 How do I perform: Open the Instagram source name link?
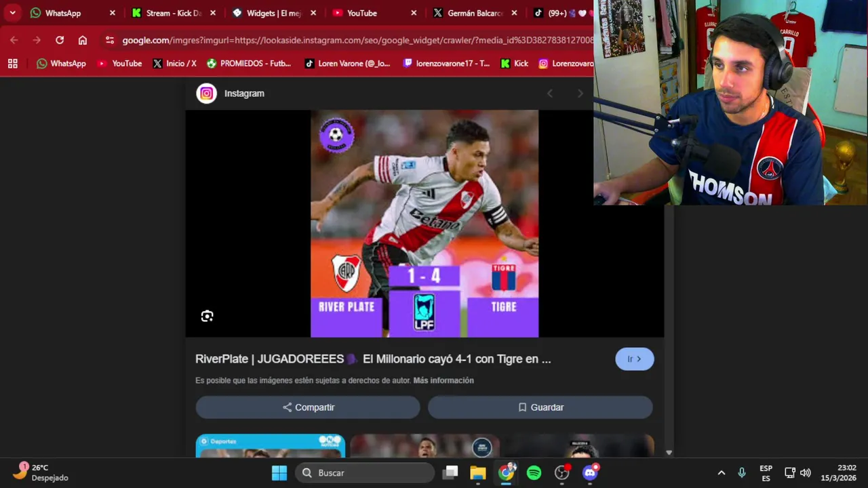click(x=244, y=94)
